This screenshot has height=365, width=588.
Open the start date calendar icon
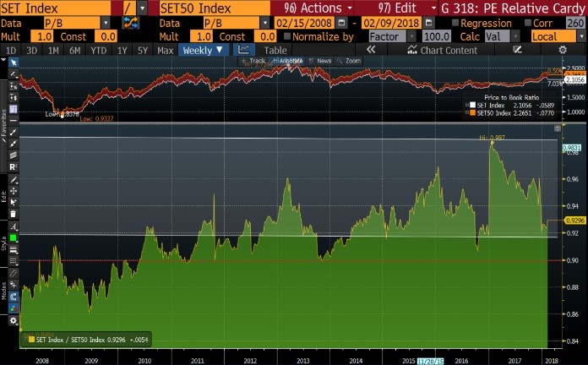tap(341, 24)
